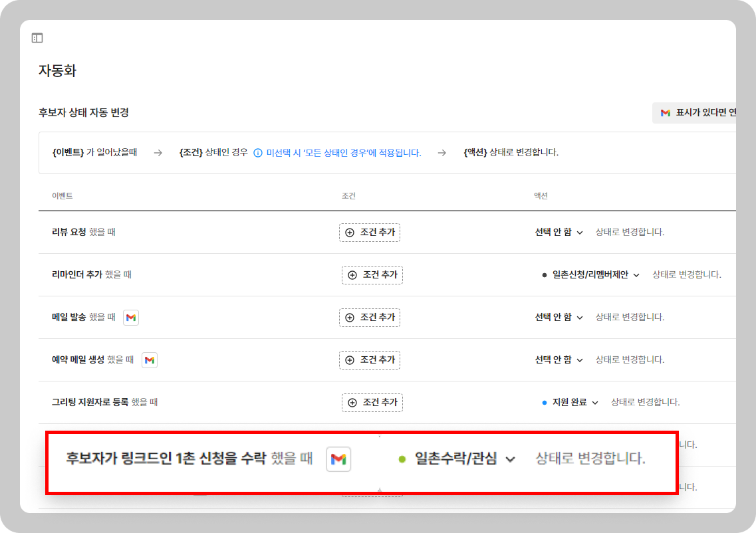Click Gmail icon in top-right 표시가 있다면 button
Viewport: 756px width, 533px height.
(x=665, y=113)
